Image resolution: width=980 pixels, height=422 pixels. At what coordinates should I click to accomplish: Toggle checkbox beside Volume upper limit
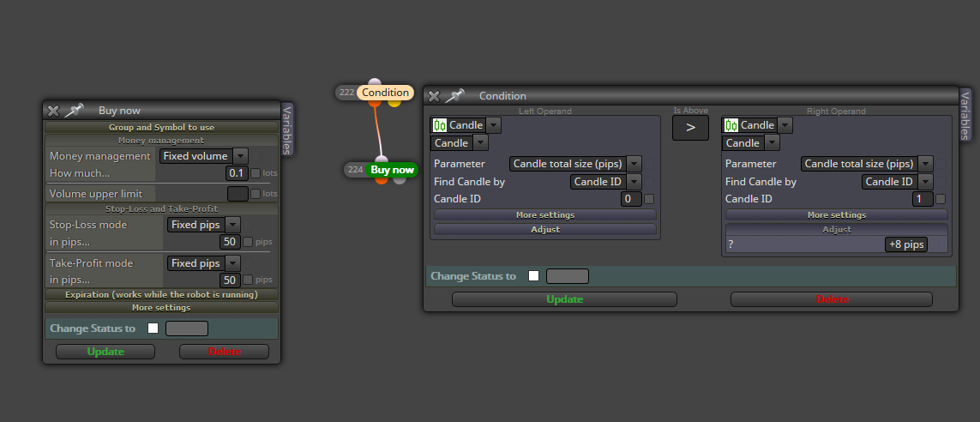tap(255, 194)
